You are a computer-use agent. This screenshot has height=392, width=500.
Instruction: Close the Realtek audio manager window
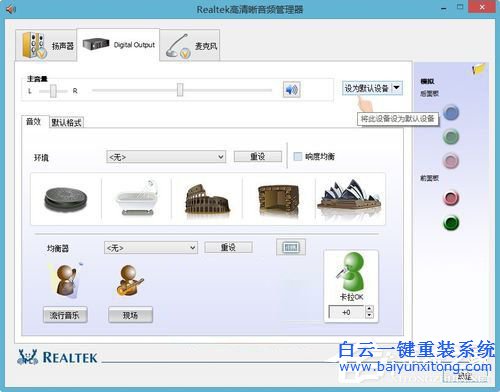pos(482,7)
